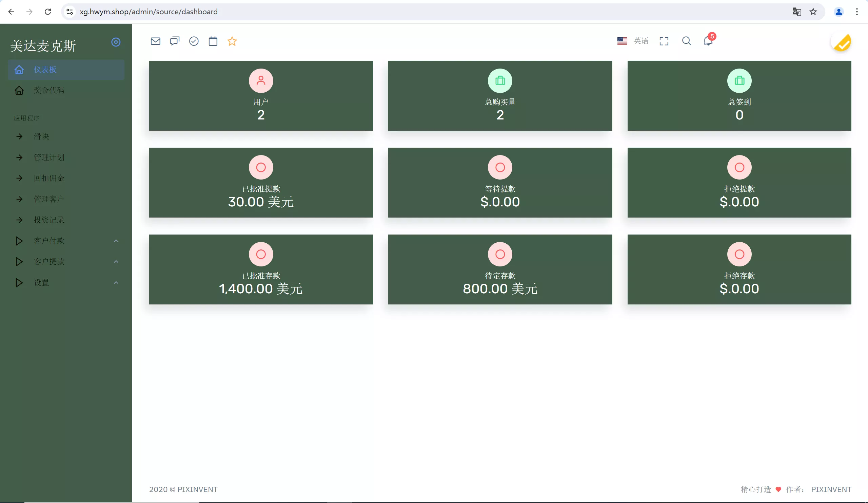Click the checkmark todo icon
868x503 pixels.
[x=194, y=41]
